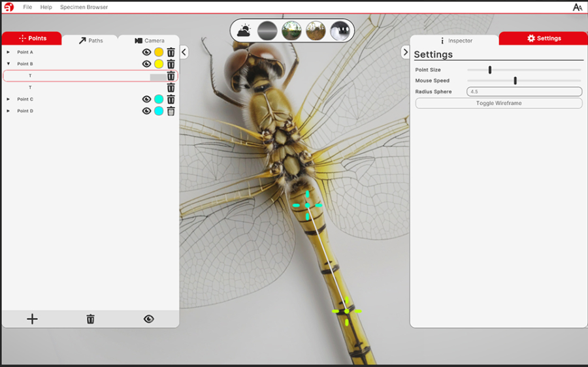Click the app logo in top-left corner
Image resolution: width=588 pixels, height=367 pixels.
[x=8, y=7]
